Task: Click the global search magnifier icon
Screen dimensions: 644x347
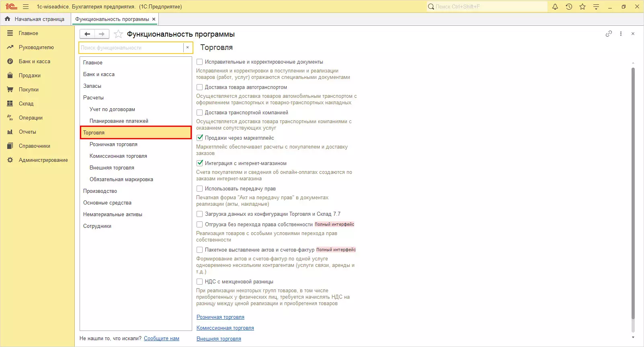Action: (x=431, y=6)
